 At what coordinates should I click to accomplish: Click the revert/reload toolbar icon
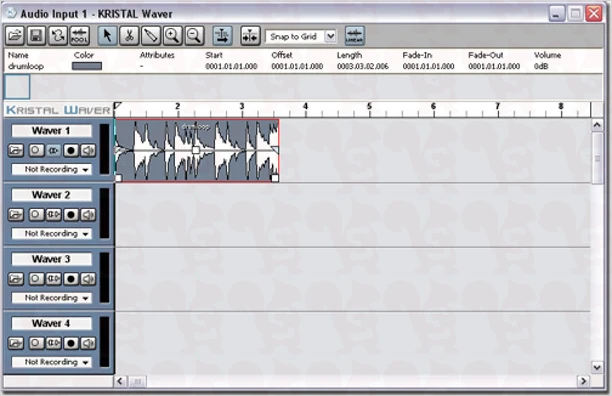[x=58, y=36]
